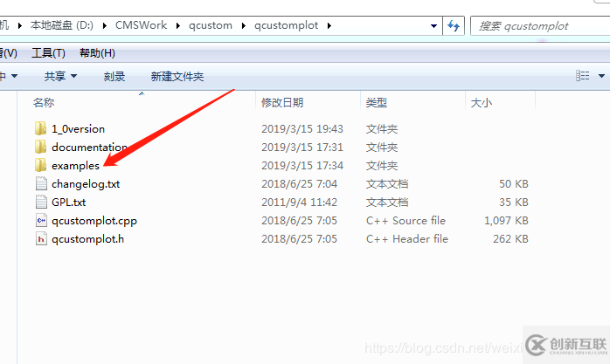Viewport: 610px width, 364px height.
Task: Sort by the 类型 column header
Action: click(x=376, y=102)
